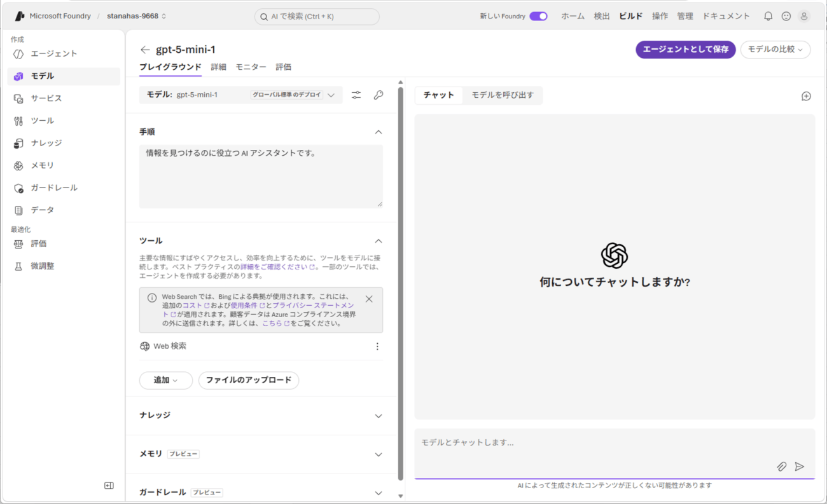Switch to the 評価 tab under gpt-5-mini-1
This screenshot has width=827, height=504.
pyautogui.click(x=284, y=67)
